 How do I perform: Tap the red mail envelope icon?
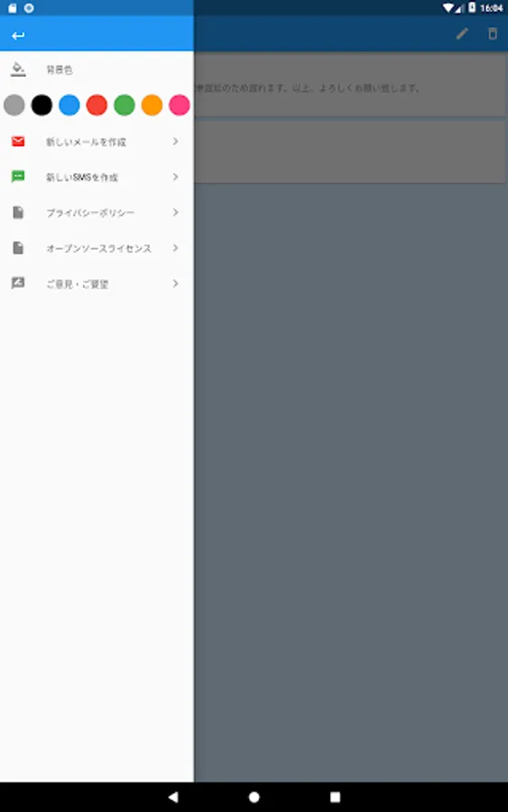[18, 142]
